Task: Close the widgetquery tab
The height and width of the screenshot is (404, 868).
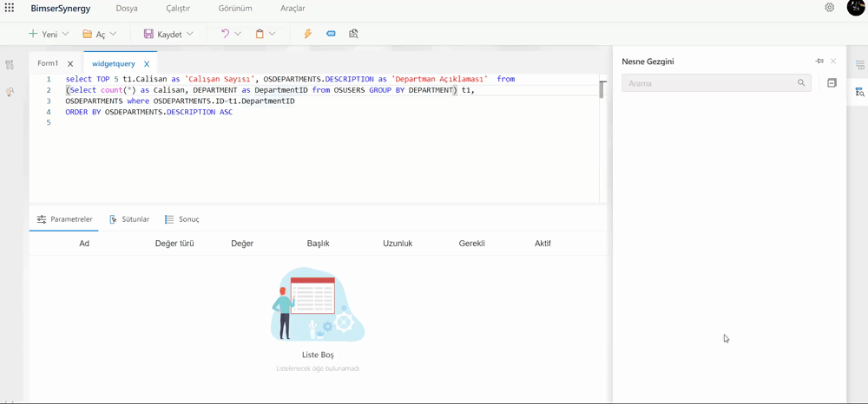Action: (x=147, y=64)
